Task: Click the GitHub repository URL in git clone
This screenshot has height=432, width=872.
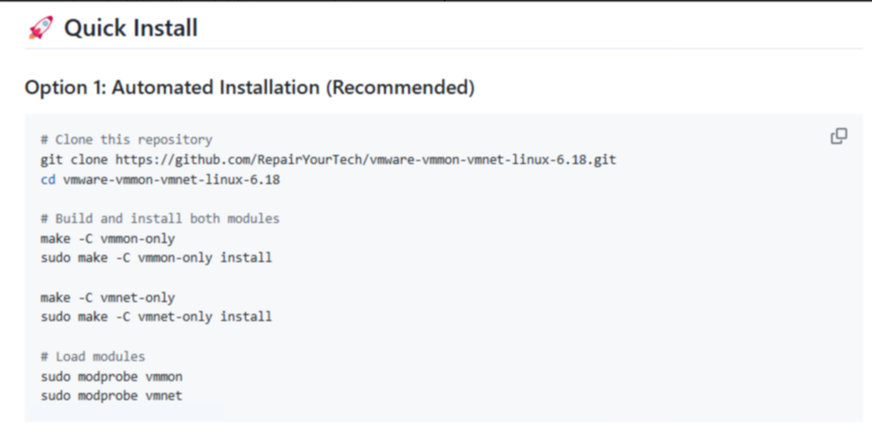Action: tap(365, 159)
